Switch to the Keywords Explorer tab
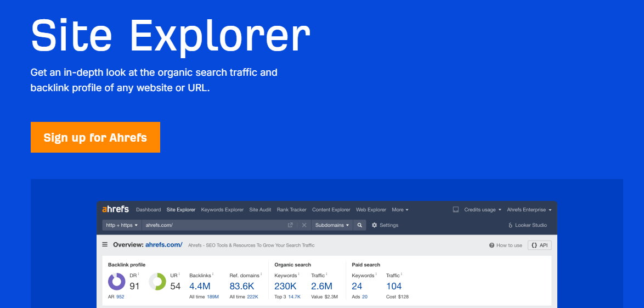Viewport: 644px width, 308px height. pyautogui.click(x=222, y=209)
